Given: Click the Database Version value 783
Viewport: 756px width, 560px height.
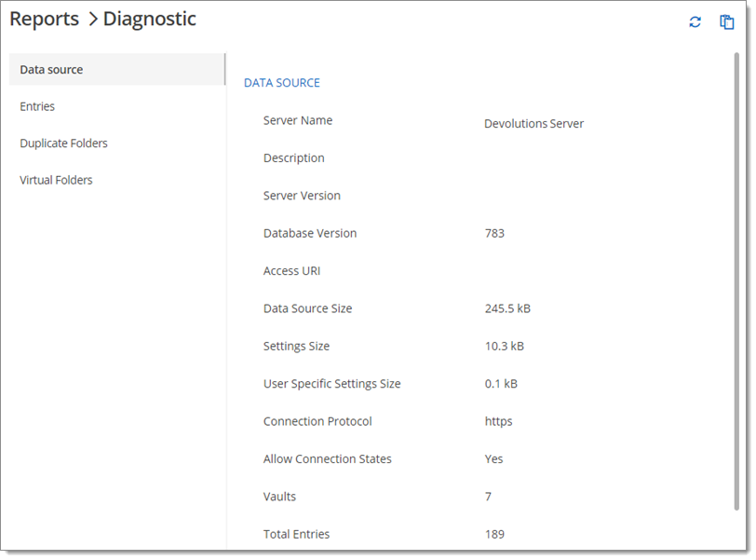Looking at the screenshot, I should click(x=494, y=234).
